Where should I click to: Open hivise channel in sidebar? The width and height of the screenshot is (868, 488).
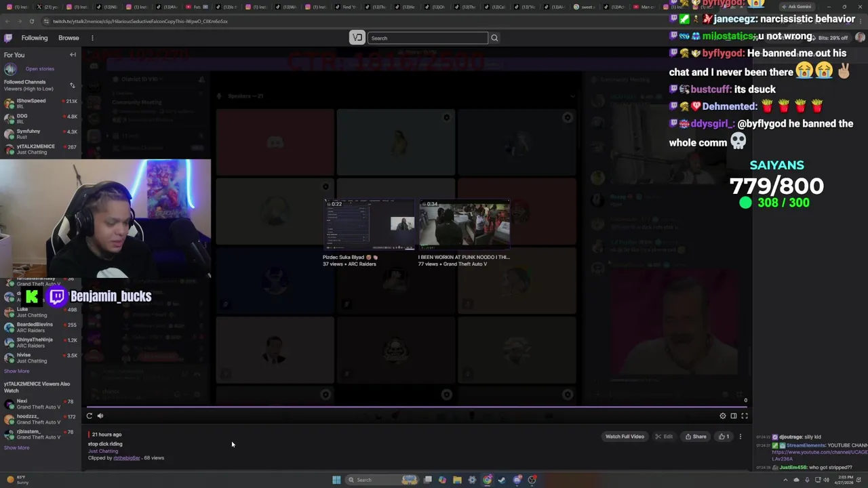click(x=41, y=358)
